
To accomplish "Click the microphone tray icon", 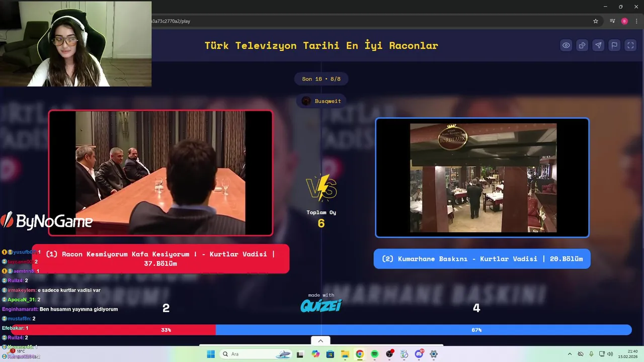I will coord(591,354).
